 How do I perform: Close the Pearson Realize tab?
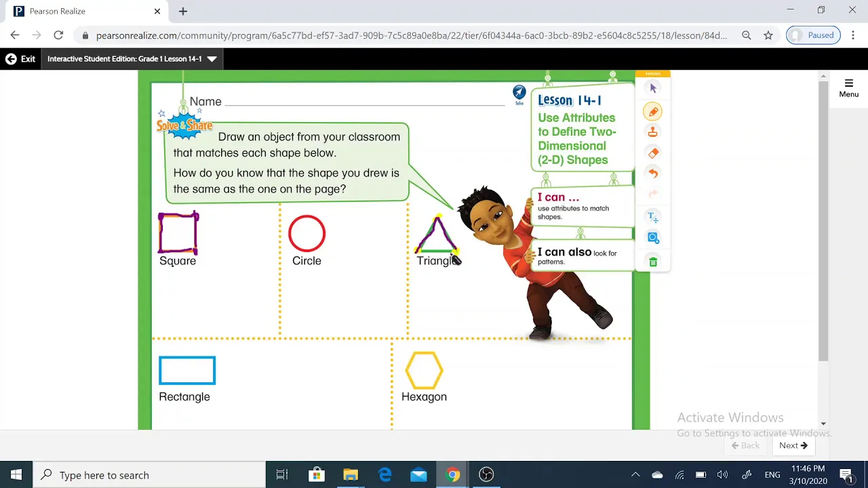pos(157,12)
